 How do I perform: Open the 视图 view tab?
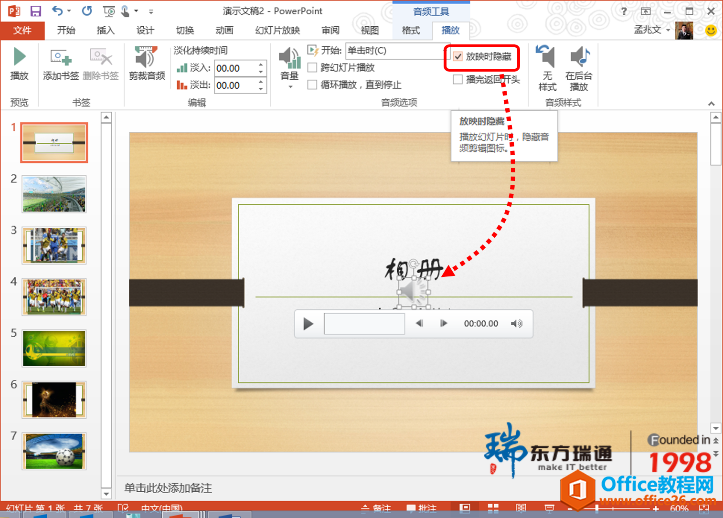pos(369,30)
